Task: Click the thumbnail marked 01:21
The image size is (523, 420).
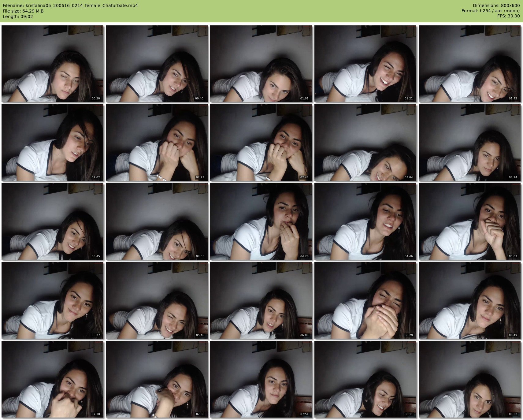Action: (x=365, y=64)
